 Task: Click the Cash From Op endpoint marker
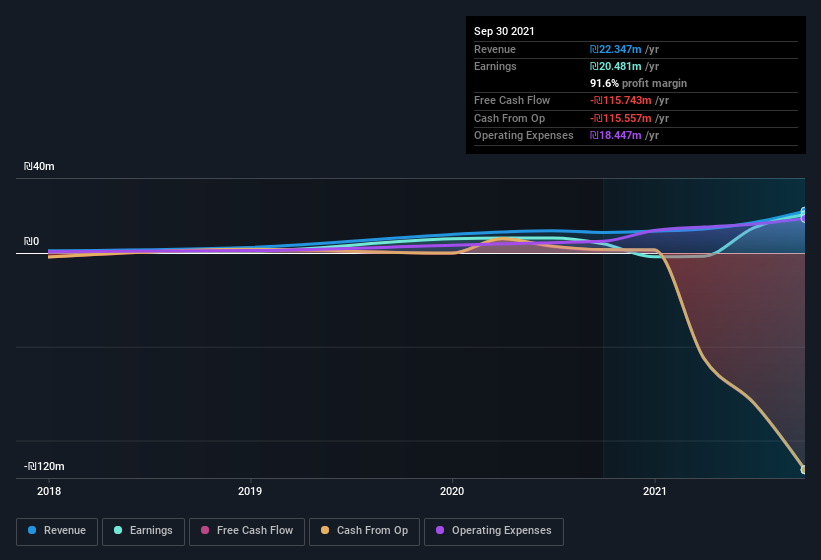(x=804, y=469)
